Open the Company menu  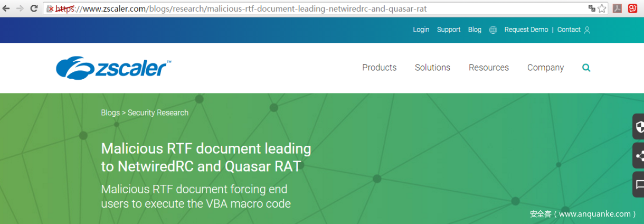(545, 68)
